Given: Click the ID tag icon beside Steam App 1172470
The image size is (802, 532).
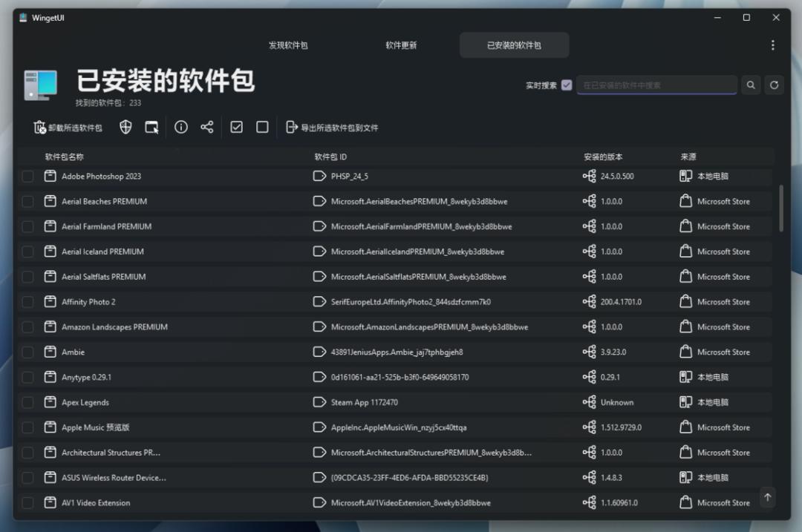Looking at the screenshot, I should click(x=319, y=402).
